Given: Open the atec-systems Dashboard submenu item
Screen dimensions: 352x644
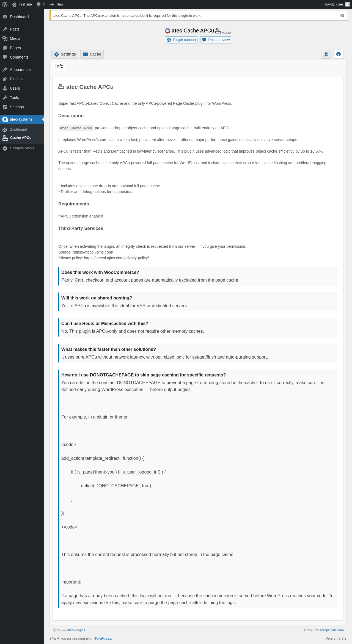Looking at the screenshot, I should 18,130.
